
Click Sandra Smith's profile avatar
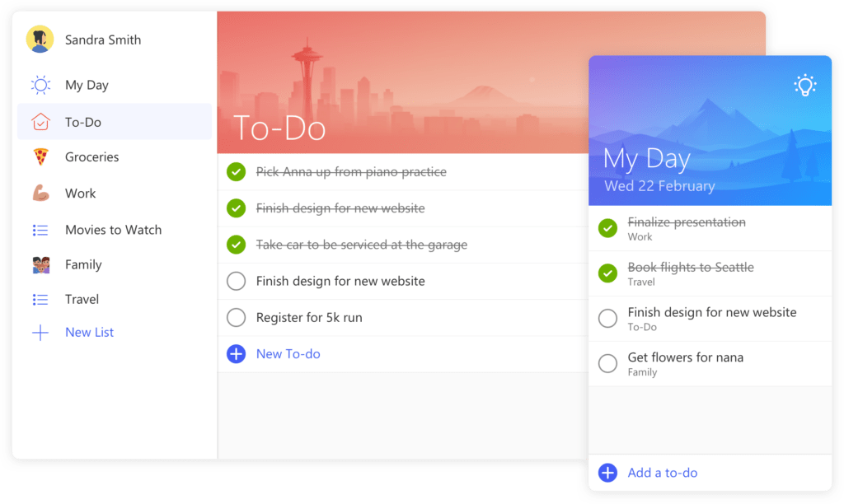point(39,39)
